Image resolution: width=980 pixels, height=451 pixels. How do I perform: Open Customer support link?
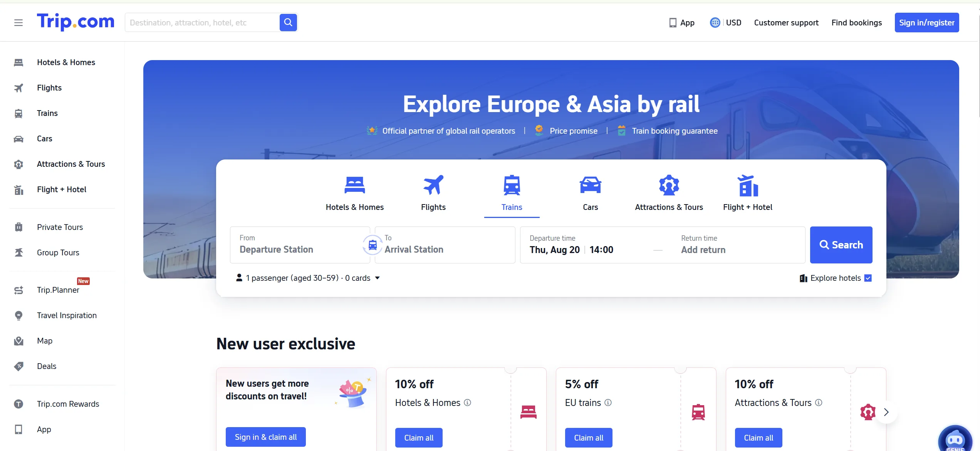click(786, 23)
